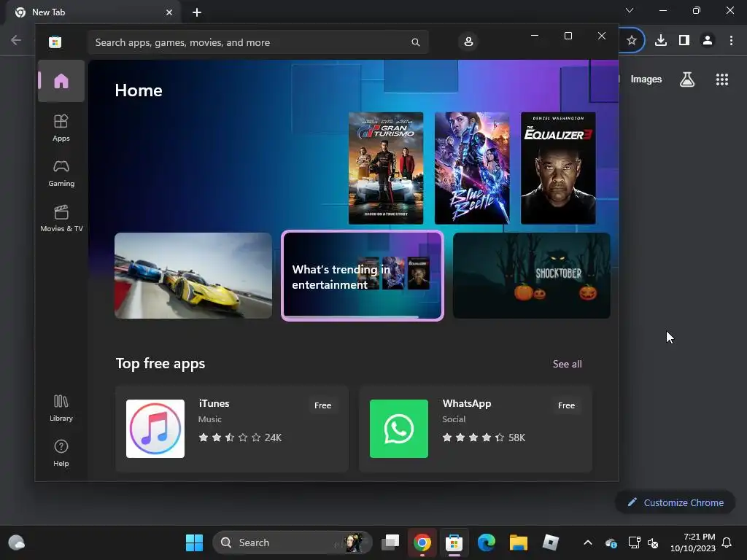Screen dimensions: 747x560
Task: Click the muted volume tray icon
Action: [653, 542]
